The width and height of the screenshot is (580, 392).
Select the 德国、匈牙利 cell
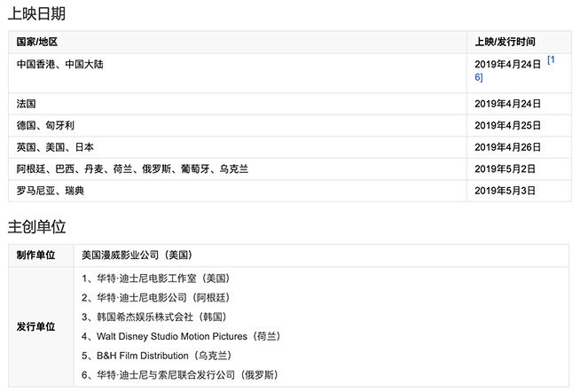(x=45, y=126)
